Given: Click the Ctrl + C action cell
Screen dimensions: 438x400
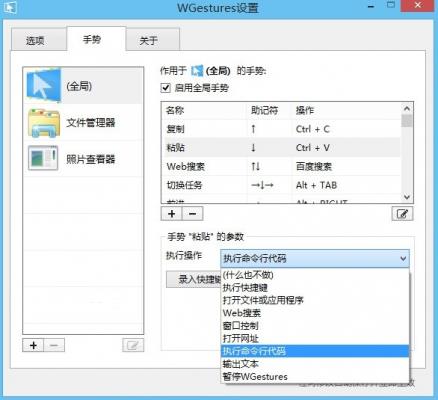Looking at the screenshot, I should click(313, 129).
